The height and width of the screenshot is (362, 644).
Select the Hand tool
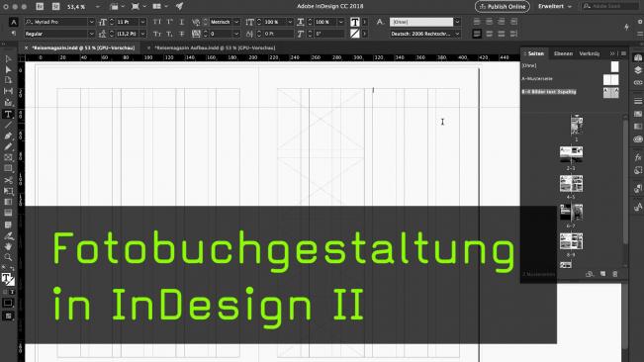(x=8, y=246)
